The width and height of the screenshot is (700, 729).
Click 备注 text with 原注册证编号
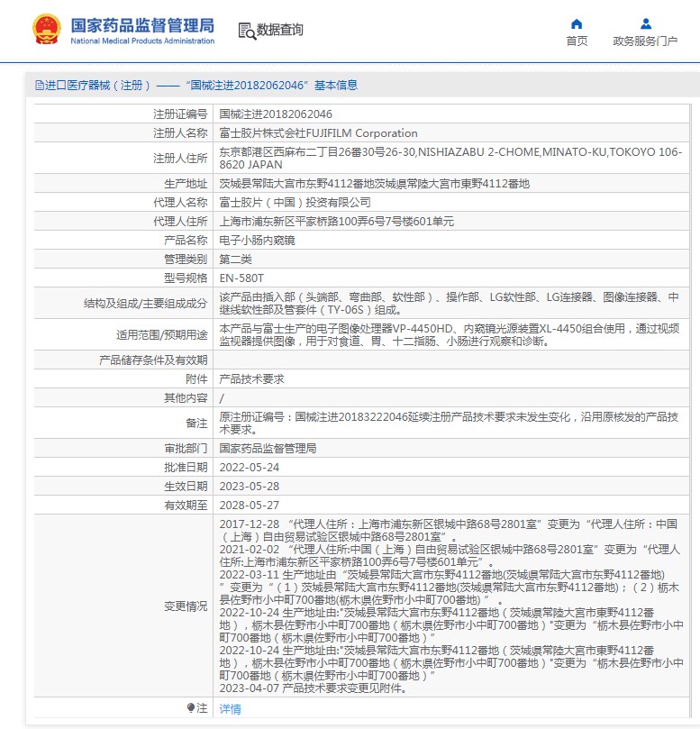(x=449, y=424)
